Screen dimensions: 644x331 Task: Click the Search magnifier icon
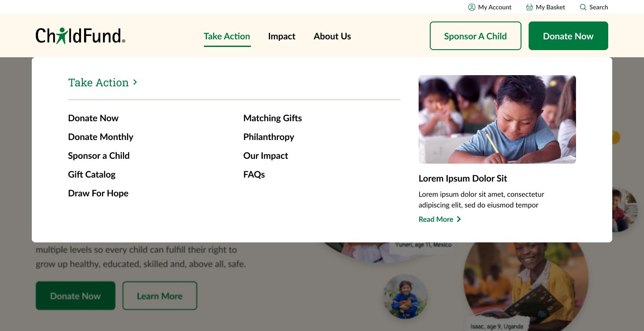(x=583, y=7)
